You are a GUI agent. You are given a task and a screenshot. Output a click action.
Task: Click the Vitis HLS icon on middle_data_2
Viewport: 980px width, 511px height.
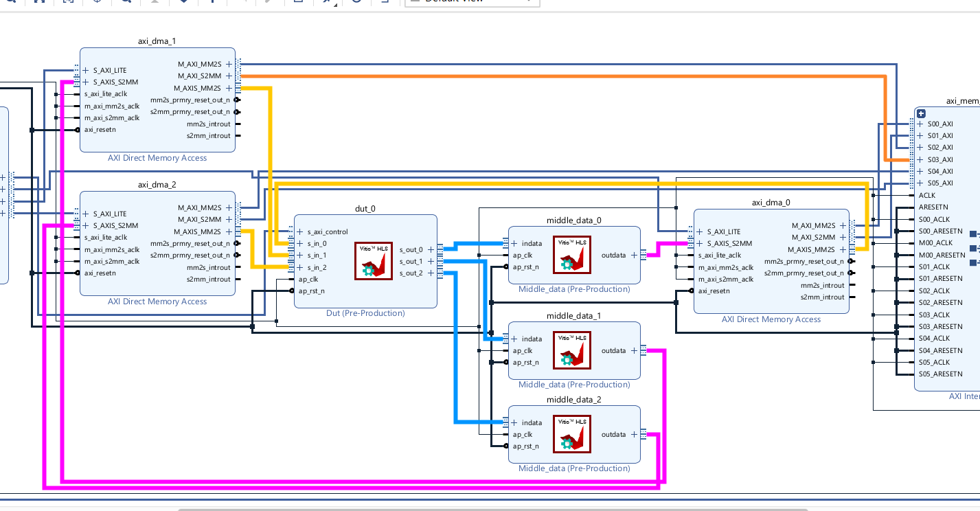[572, 434]
